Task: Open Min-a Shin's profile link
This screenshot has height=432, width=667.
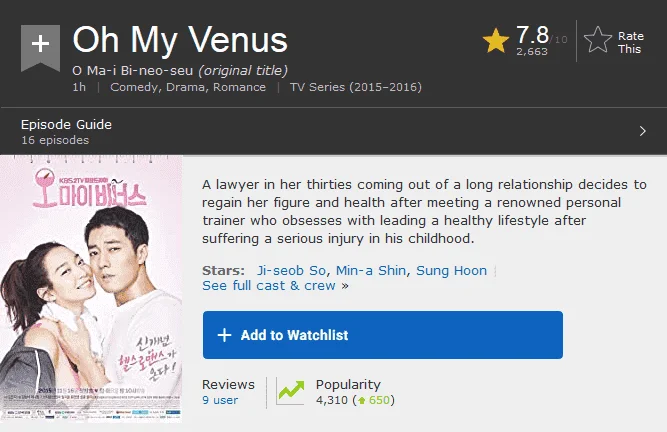Action: (371, 270)
